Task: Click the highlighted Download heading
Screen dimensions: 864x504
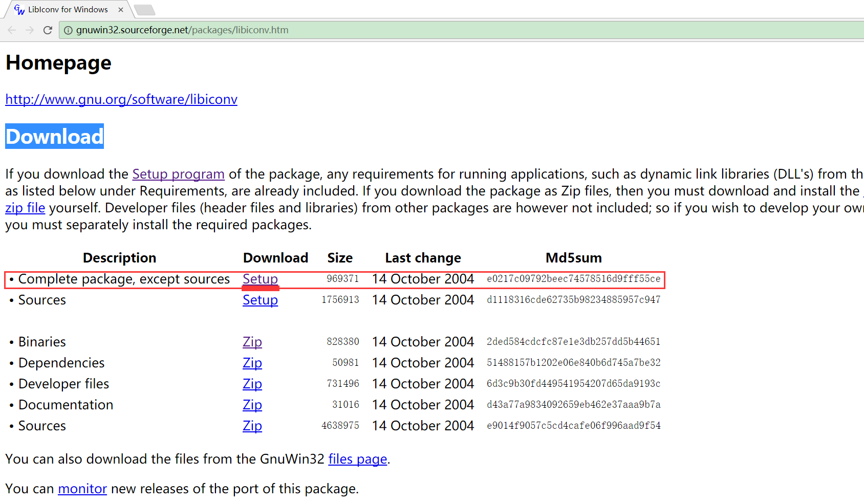Action: (54, 136)
